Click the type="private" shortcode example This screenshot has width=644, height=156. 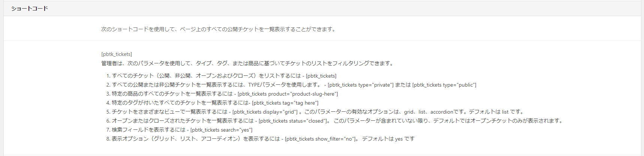[x=361, y=85]
